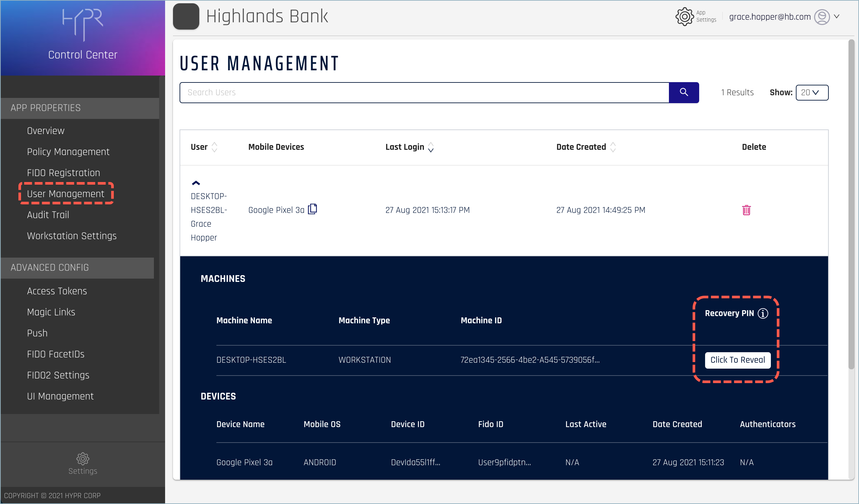
Task: Open Policy Management in sidebar
Action: pos(68,152)
